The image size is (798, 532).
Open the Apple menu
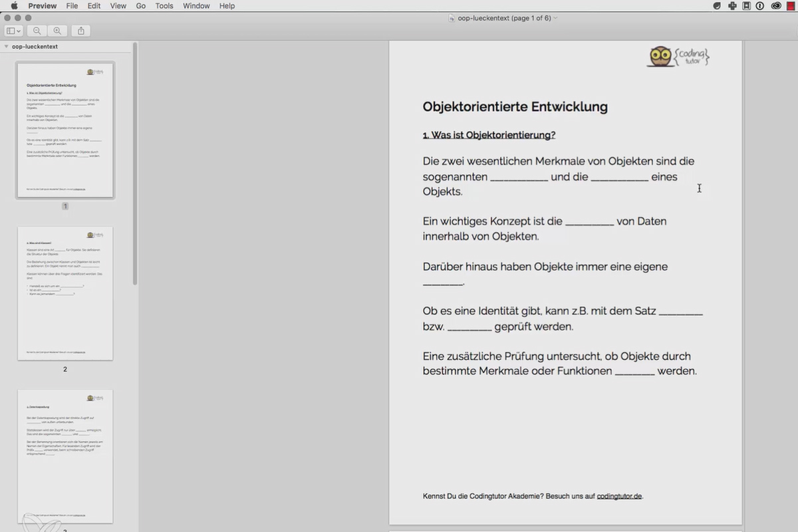[x=14, y=6]
